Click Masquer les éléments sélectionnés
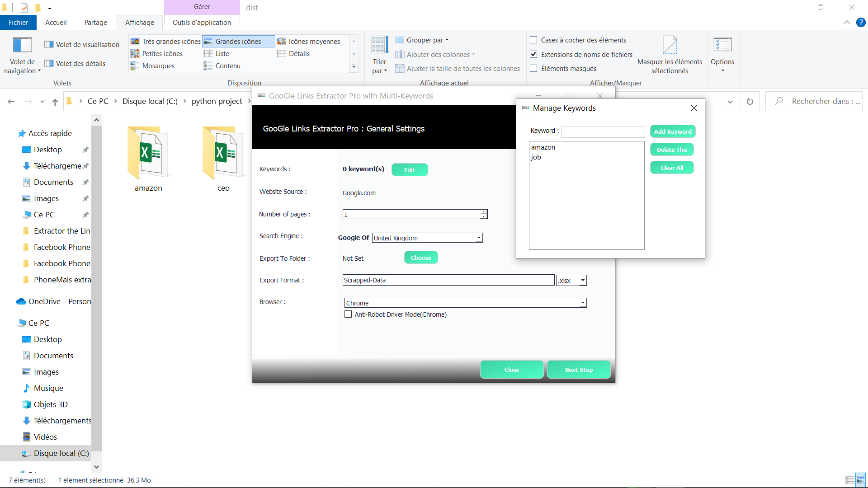Image resolution: width=868 pixels, height=488 pixels. click(669, 54)
